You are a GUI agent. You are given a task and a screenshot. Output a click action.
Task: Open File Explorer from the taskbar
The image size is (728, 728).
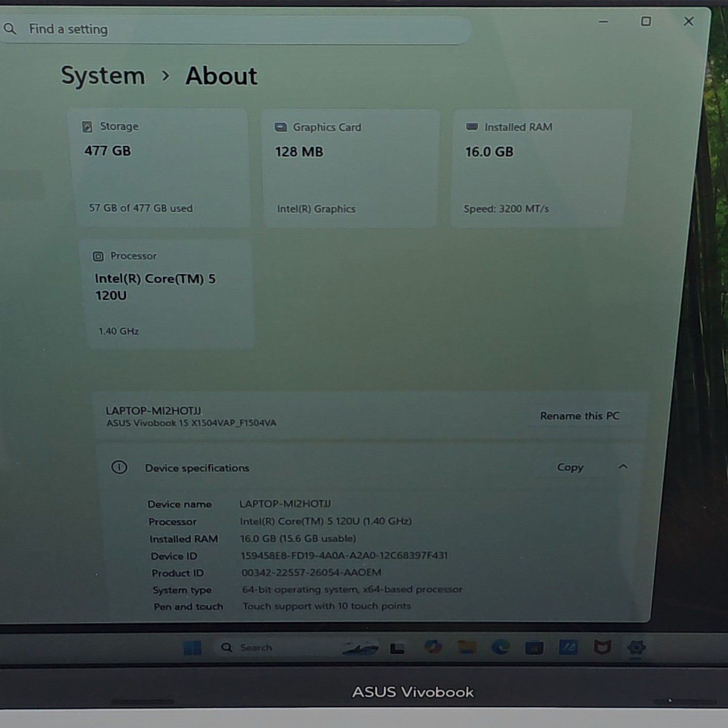click(x=467, y=647)
